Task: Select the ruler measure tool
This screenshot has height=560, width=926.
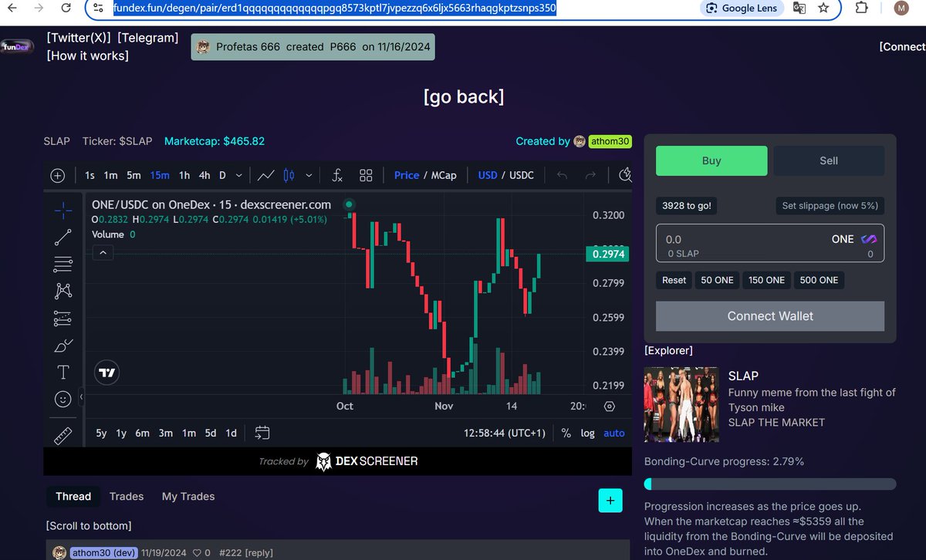Action: 63,436
